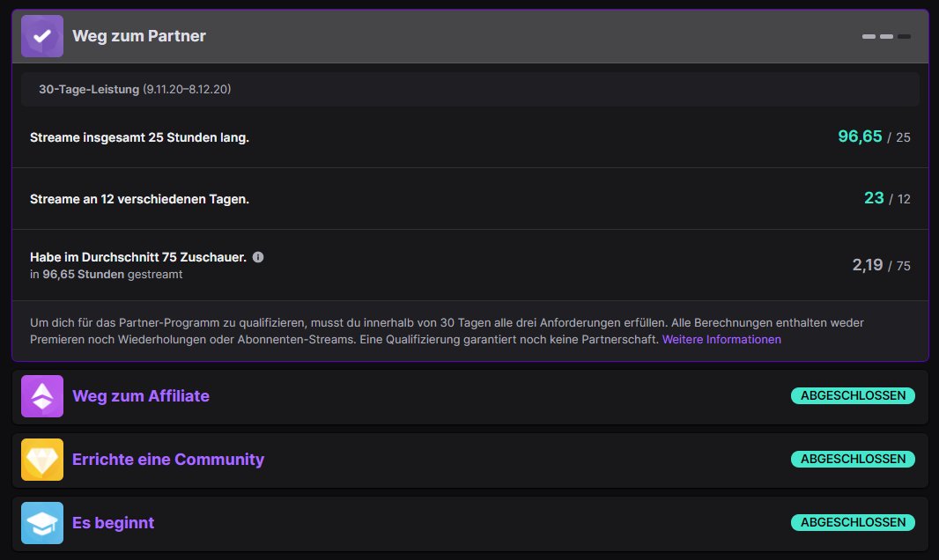Click the Streame an 12 verschiedenen Tagen row
The height and width of the screenshot is (560, 939).
click(x=470, y=199)
